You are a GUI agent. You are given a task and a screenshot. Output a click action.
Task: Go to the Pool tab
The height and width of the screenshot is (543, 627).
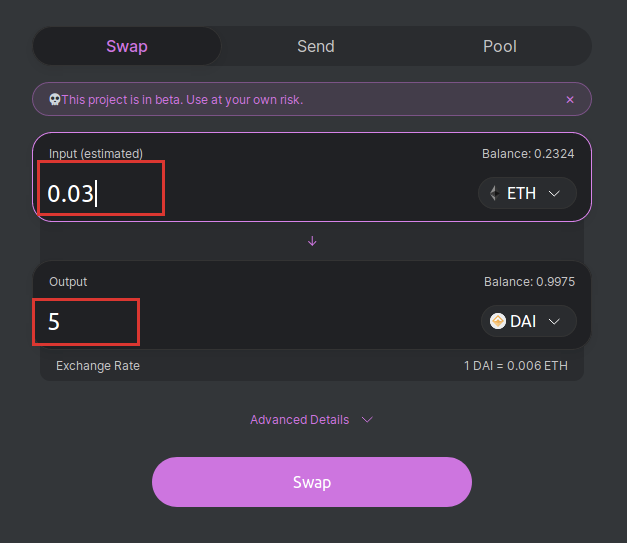coord(500,46)
